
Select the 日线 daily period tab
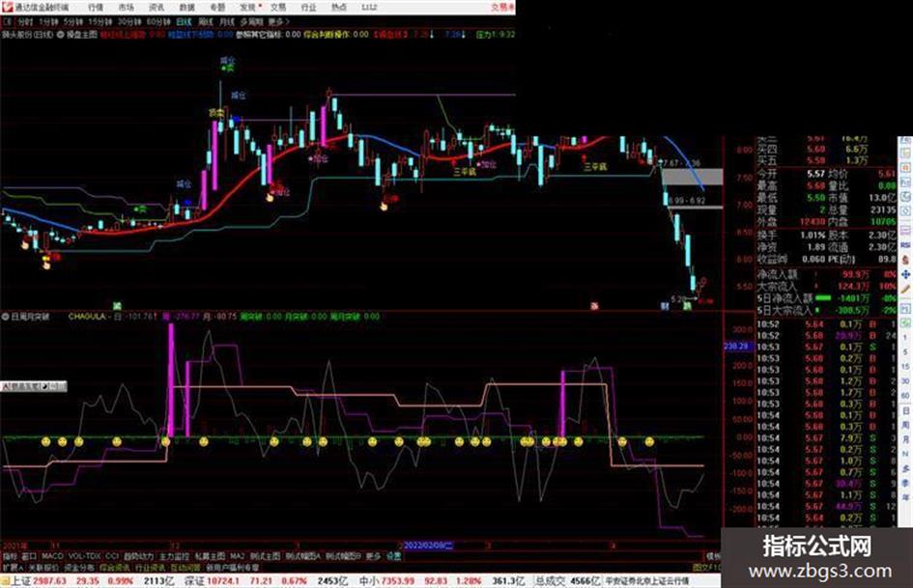(x=184, y=21)
